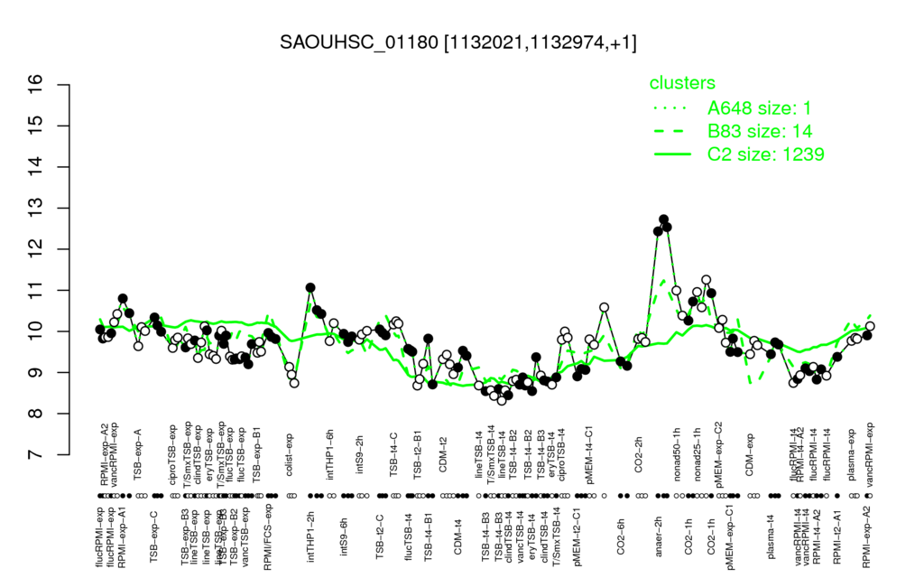924x578 pixels.
Task: Click the 'clusters' legend heading
Action: pos(682,83)
